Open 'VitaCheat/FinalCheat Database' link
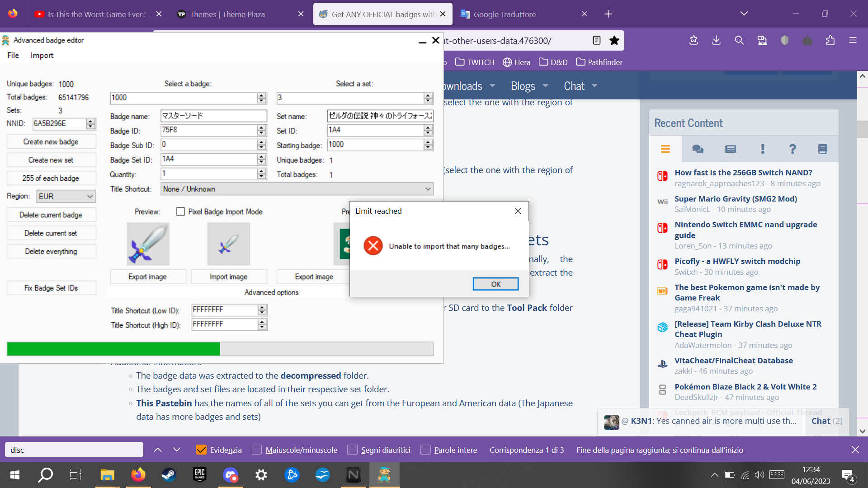Screen dimensions: 868x488 tap(733, 361)
